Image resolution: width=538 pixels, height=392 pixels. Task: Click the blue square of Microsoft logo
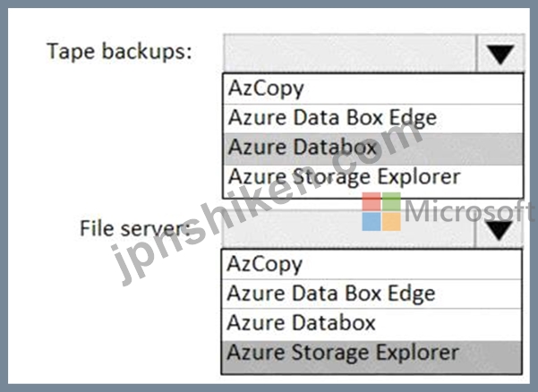click(371, 222)
